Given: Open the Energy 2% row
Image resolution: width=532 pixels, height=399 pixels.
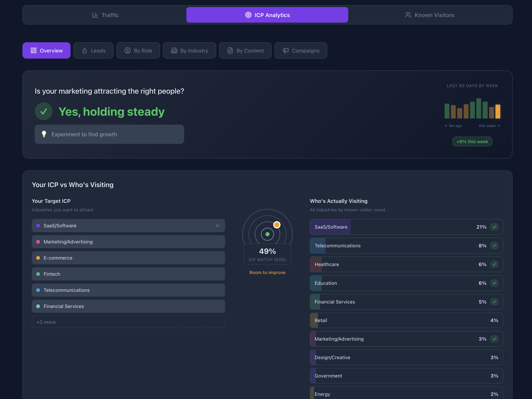Looking at the screenshot, I should pos(406,393).
